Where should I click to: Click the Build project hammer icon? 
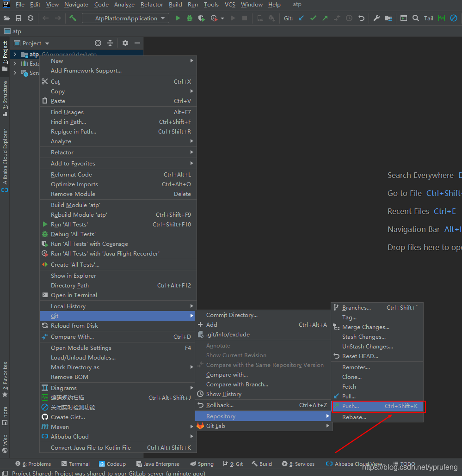[73, 18]
